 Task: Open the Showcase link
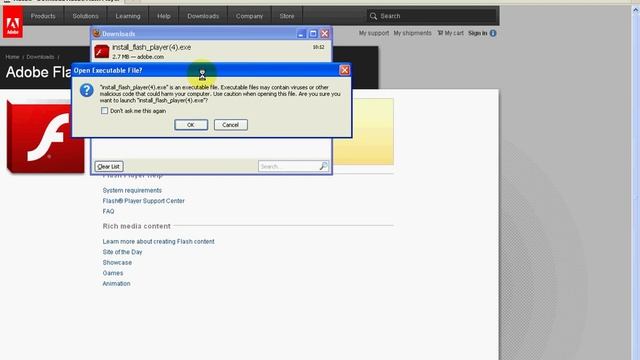(117, 262)
